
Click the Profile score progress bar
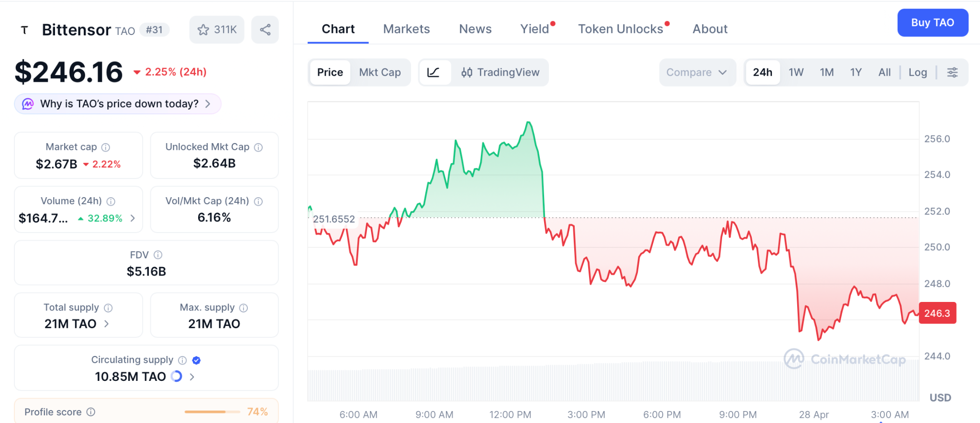point(212,412)
